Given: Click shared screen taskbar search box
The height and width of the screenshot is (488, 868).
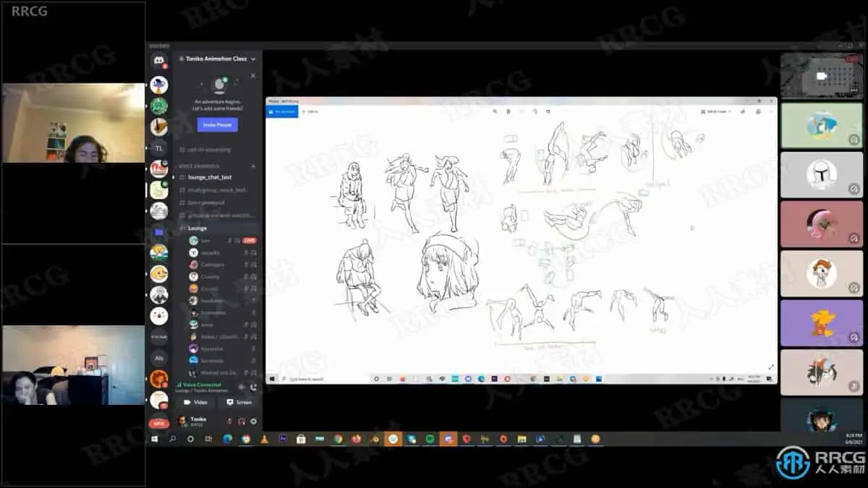Looking at the screenshot, I should tap(324, 379).
